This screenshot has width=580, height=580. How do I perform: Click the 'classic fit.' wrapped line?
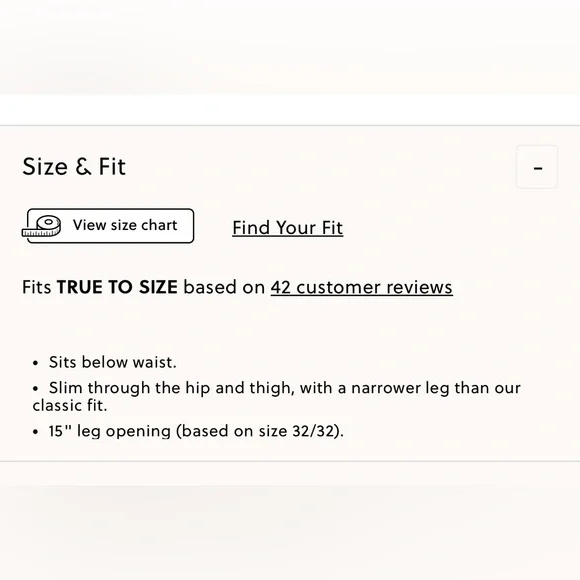point(70,405)
